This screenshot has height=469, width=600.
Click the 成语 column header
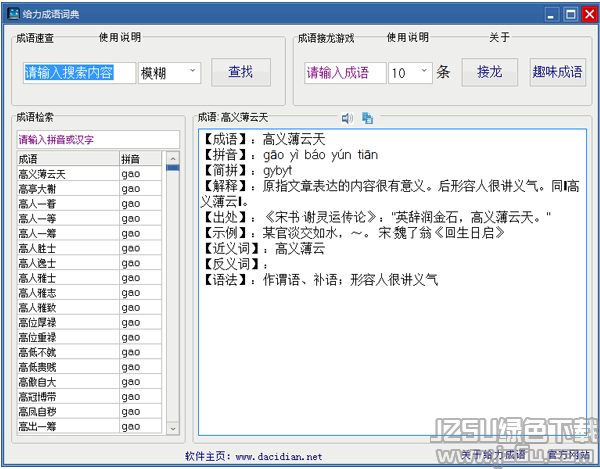[68, 159]
